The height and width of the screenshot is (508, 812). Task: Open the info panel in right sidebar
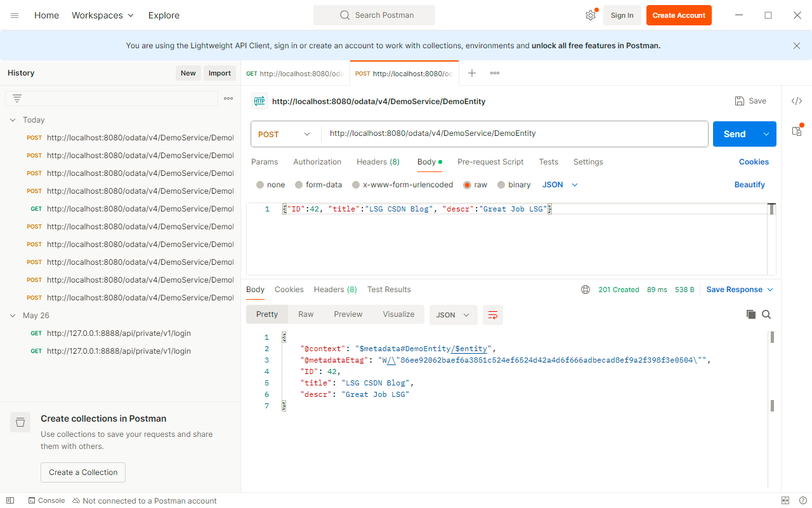click(797, 131)
